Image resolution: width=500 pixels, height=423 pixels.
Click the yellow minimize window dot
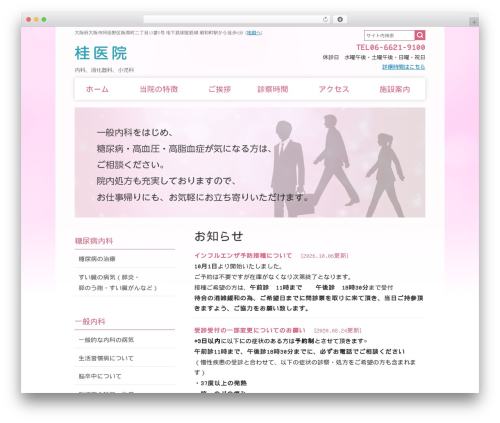36,19
